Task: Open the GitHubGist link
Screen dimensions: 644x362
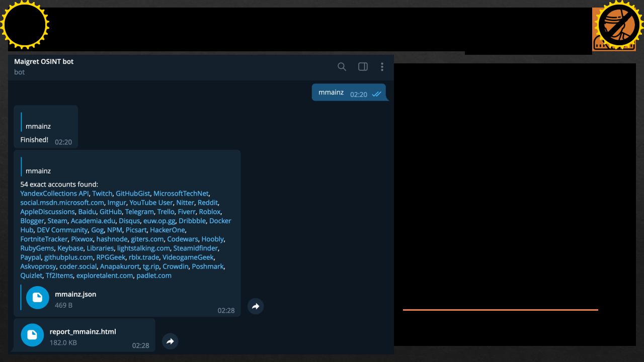Action: (133, 194)
